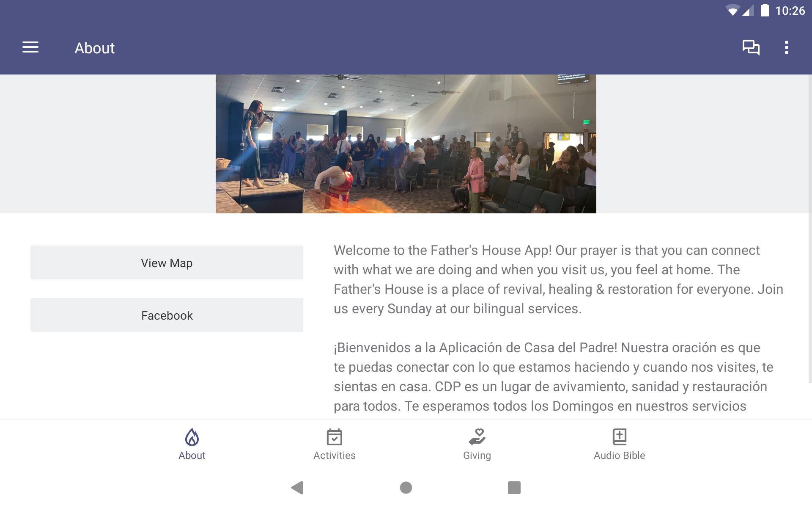Select the About tab label
812x508 pixels.
192,456
